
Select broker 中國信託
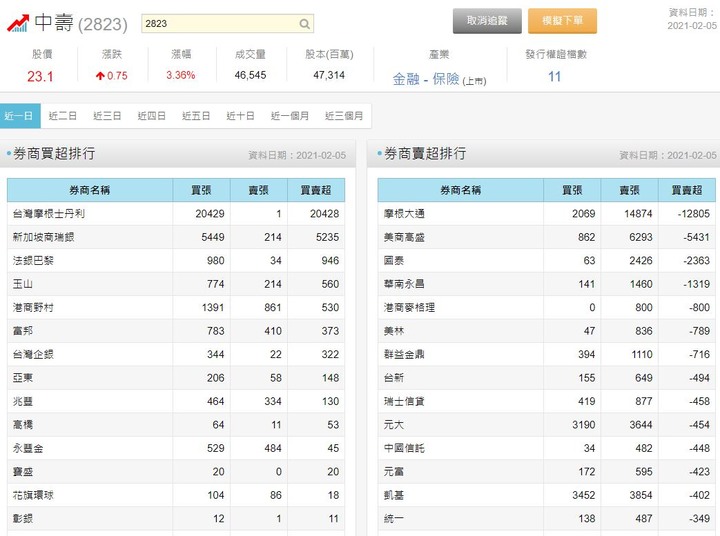pyautogui.click(x=404, y=448)
